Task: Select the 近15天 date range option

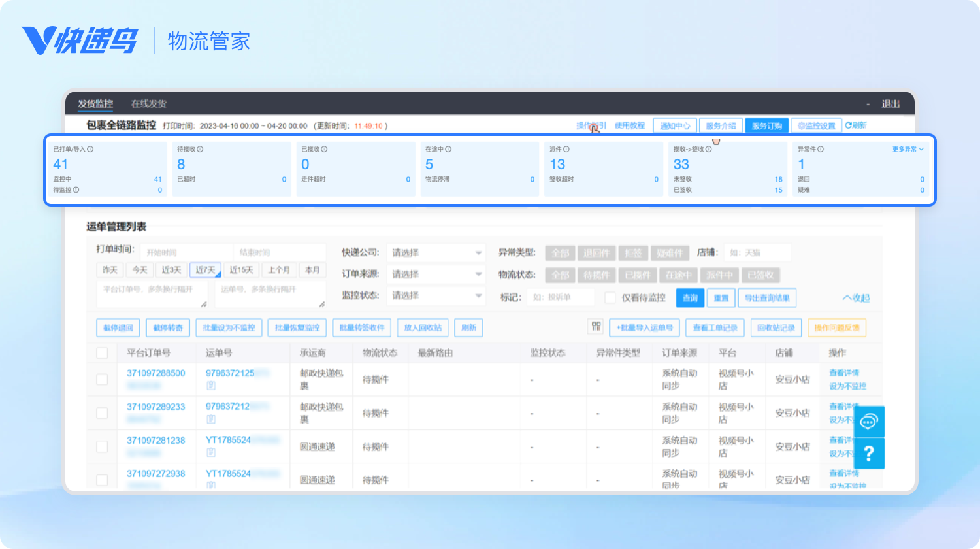Action: [241, 270]
